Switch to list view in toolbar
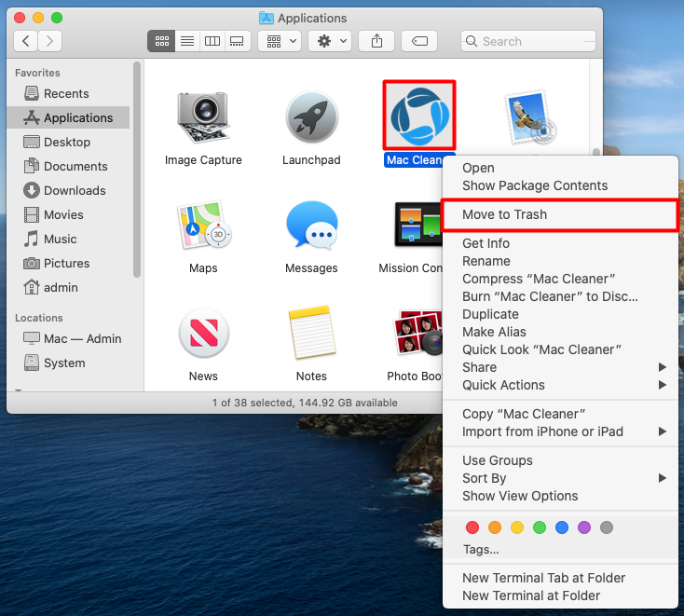 pos(187,41)
